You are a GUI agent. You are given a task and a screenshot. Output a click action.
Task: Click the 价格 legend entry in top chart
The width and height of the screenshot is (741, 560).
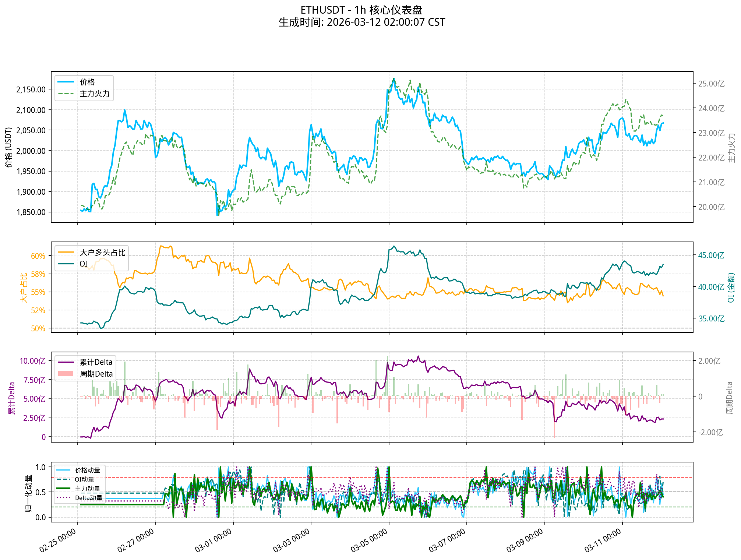click(87, 82)
